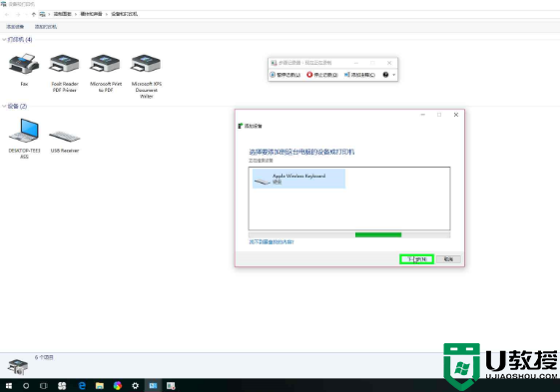Select Foxit Reader PDF Printer icon

[65, 64]
